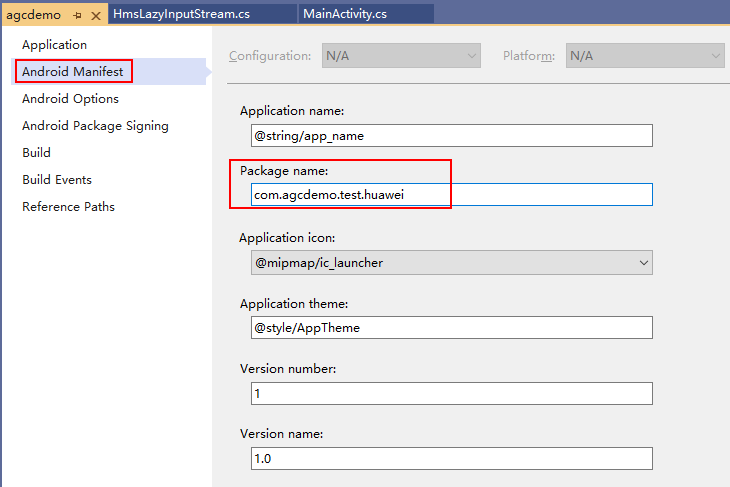730x487 pixels.
Task: Open the Android Package Signing page
Action: click(x=95, y=126)
